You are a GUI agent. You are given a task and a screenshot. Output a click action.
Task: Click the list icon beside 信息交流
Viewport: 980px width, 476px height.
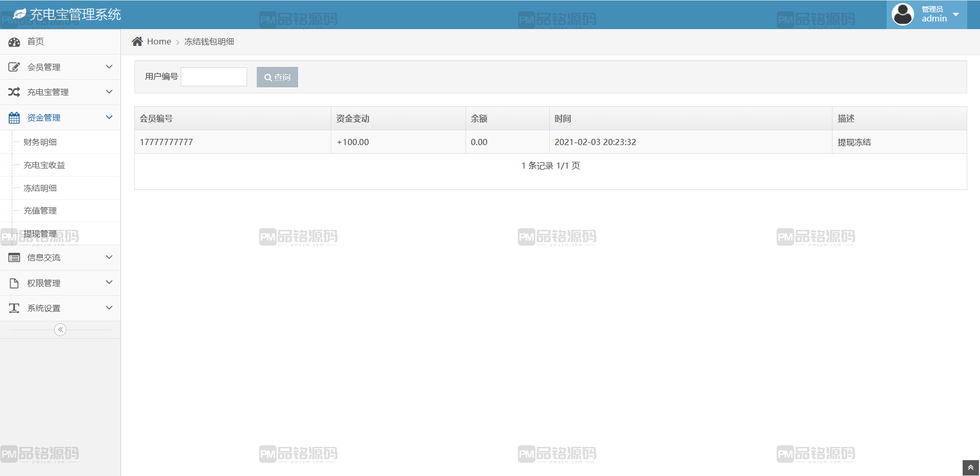[14, 257]
